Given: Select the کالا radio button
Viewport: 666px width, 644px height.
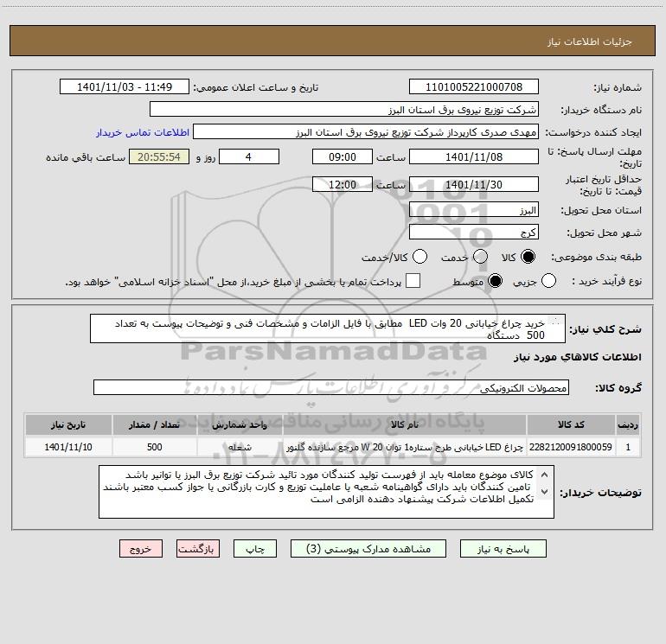Looking at the screenshot, I should pos(528,257).
